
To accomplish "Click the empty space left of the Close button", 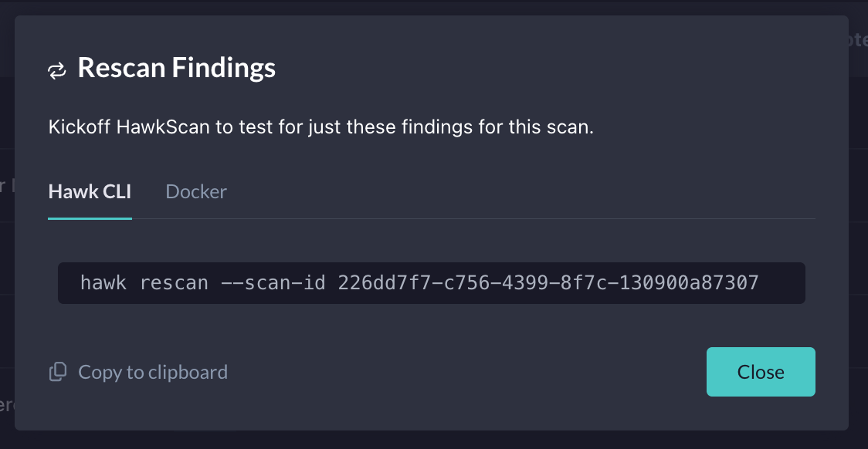I will [465, 372].
